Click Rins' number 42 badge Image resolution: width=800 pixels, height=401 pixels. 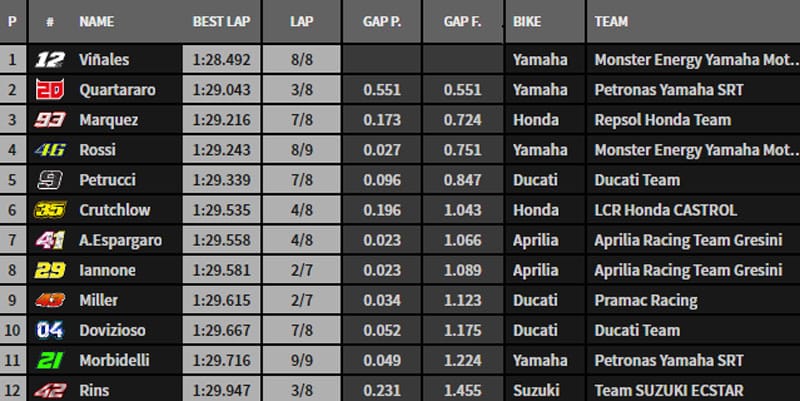(x=49, y=390)
